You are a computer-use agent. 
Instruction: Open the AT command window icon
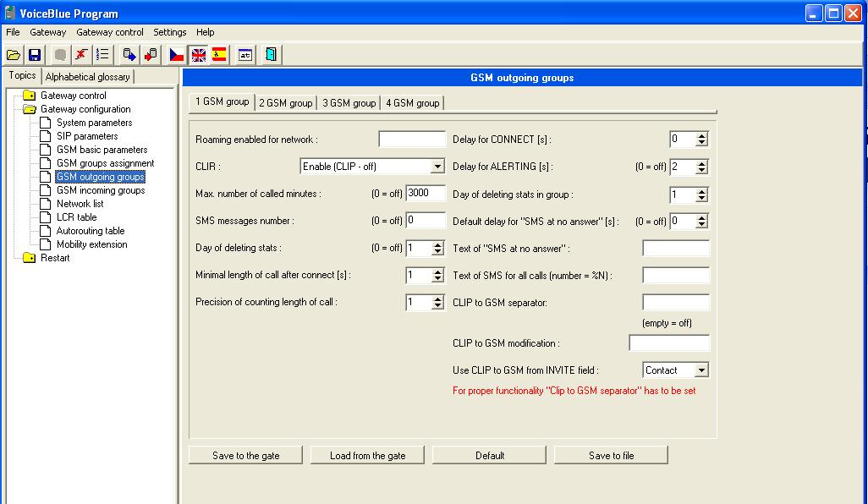coord(245,55)
